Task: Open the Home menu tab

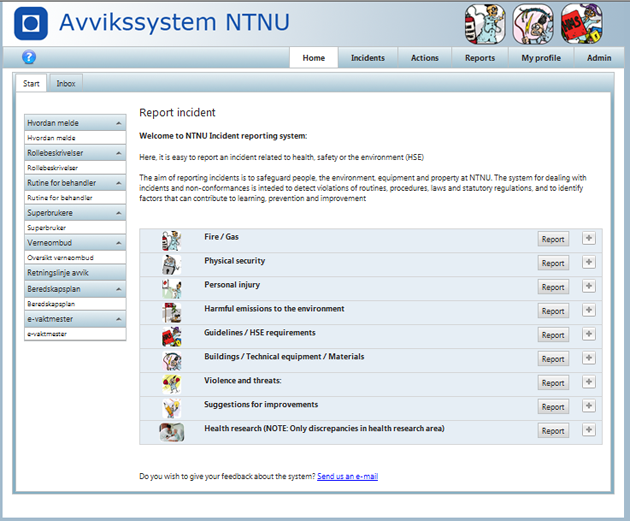Action: pos(314,58)
